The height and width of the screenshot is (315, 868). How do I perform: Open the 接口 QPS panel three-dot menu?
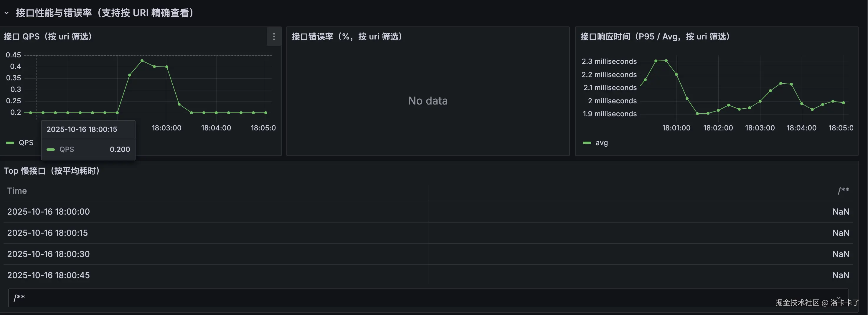coord(274,36)
